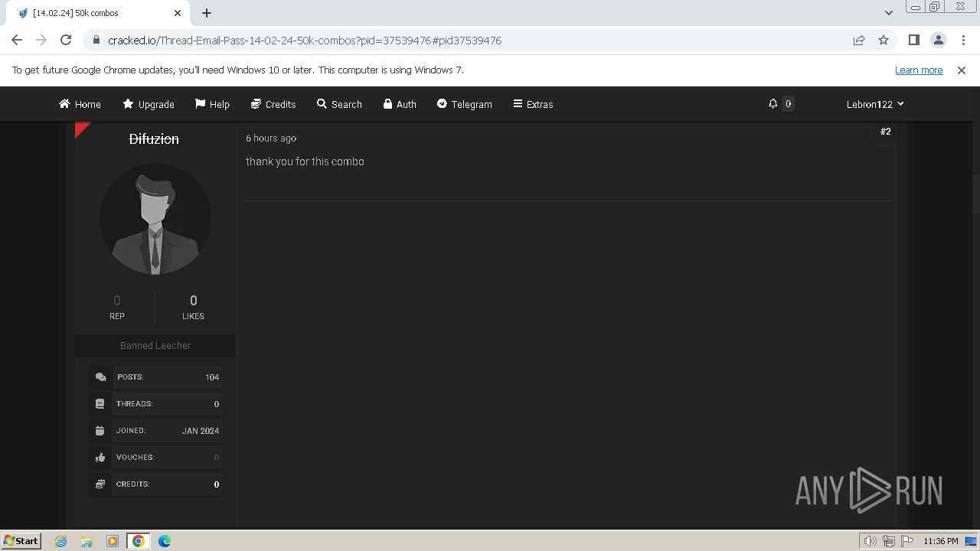Click the POSTS chat-bubble icon
Screen dimensions: 980x551
[100, 377]
